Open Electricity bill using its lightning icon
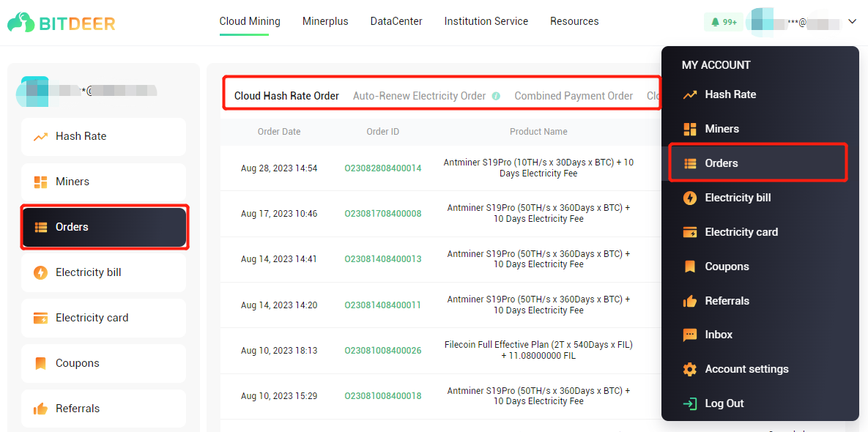This screenshot has height=432, width=868. [42, 272]
